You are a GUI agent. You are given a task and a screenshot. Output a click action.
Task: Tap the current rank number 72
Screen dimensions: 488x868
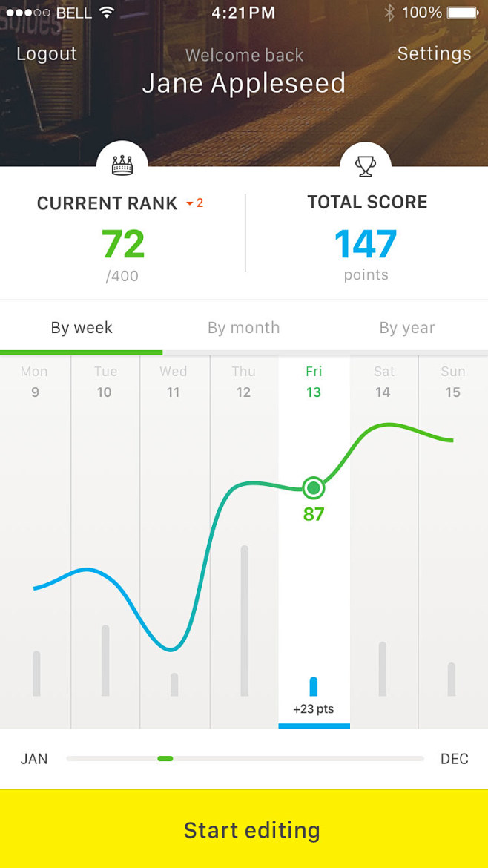[x=123, y=244]
